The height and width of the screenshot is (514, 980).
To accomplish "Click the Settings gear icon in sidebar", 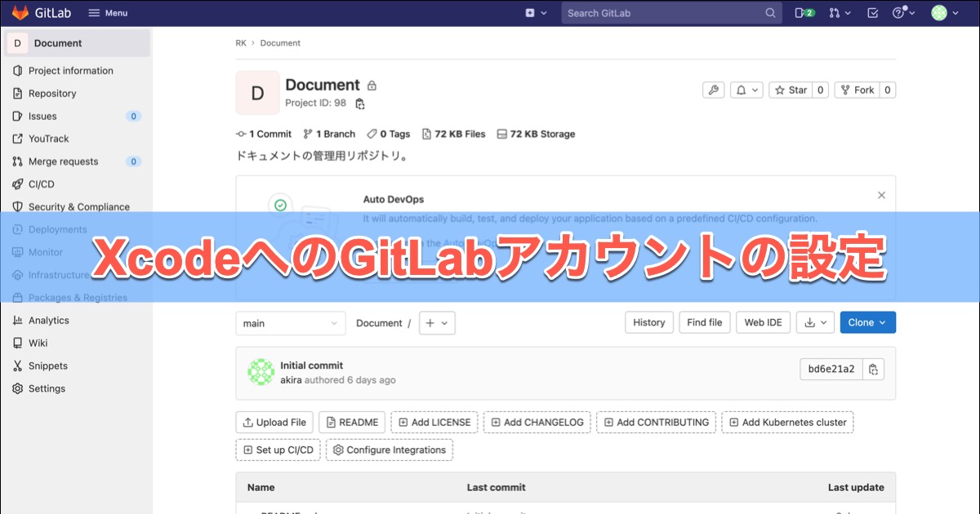I will 18,389.
